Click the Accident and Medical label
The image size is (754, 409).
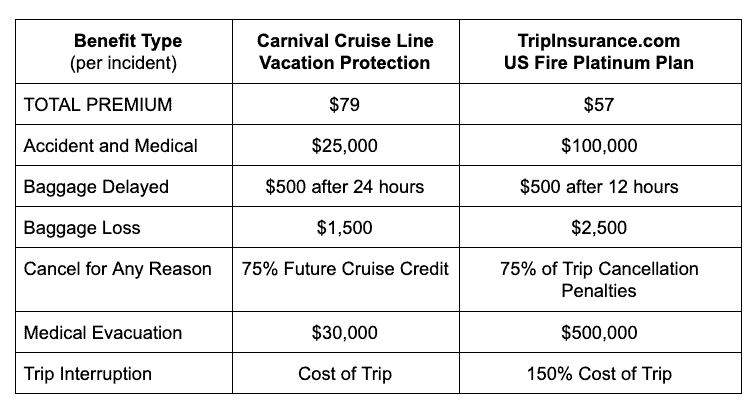pyautogui.click(x=111, y=146)
